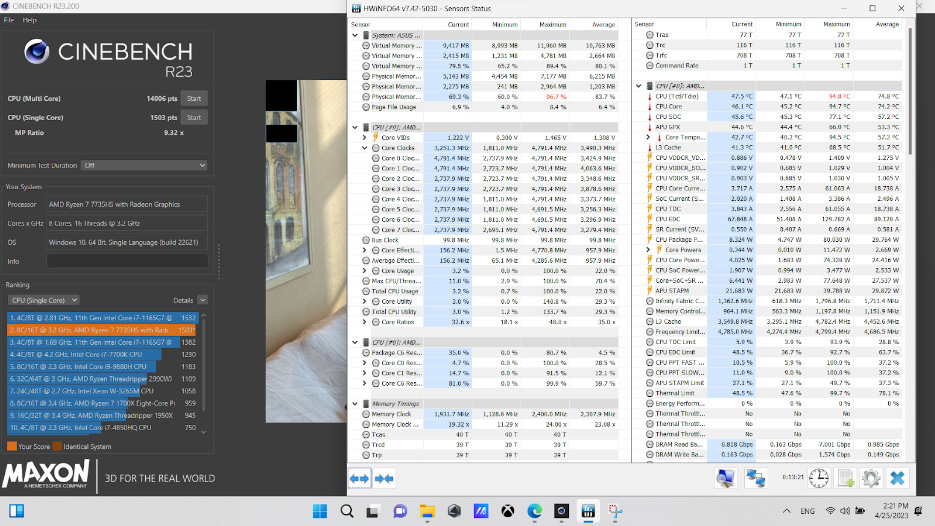Open Details dropdown arrow in Ranking

203,300
